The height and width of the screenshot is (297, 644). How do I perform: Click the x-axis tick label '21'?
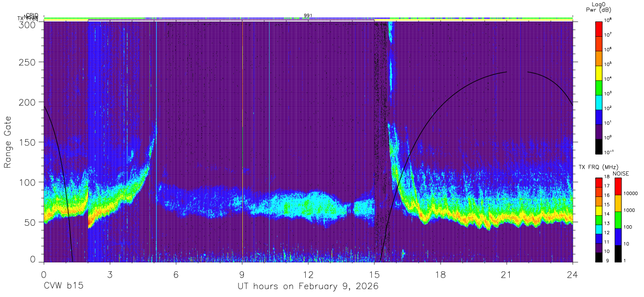(507, 274)
